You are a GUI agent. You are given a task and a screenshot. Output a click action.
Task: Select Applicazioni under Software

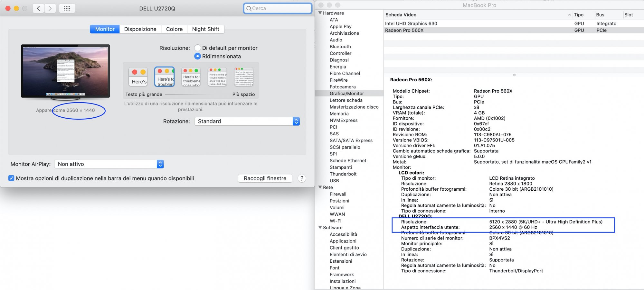[x=343, y=241]
